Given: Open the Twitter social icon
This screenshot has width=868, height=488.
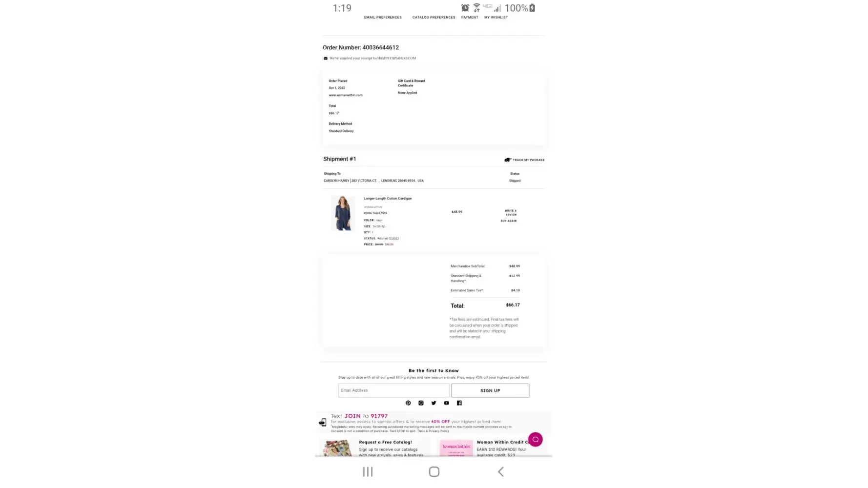Looking at the screenshot, I should point(434,403).
